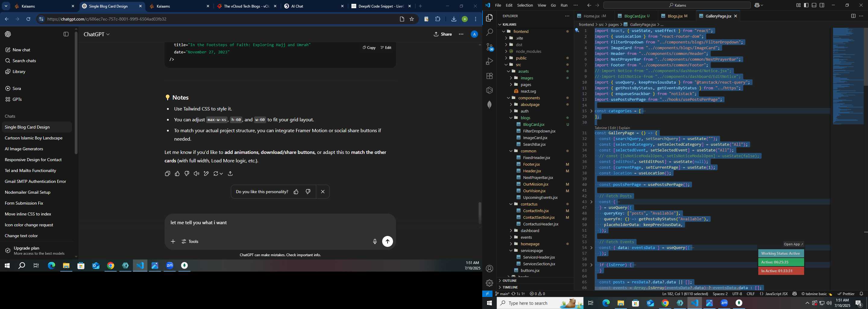Click the VS Code editor minimap

coord(848,76)
